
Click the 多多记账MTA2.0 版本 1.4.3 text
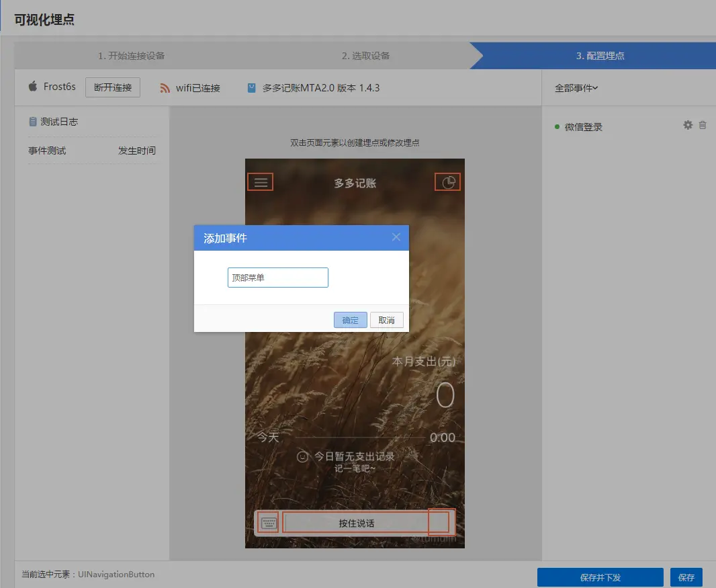(x=320, y=88)
